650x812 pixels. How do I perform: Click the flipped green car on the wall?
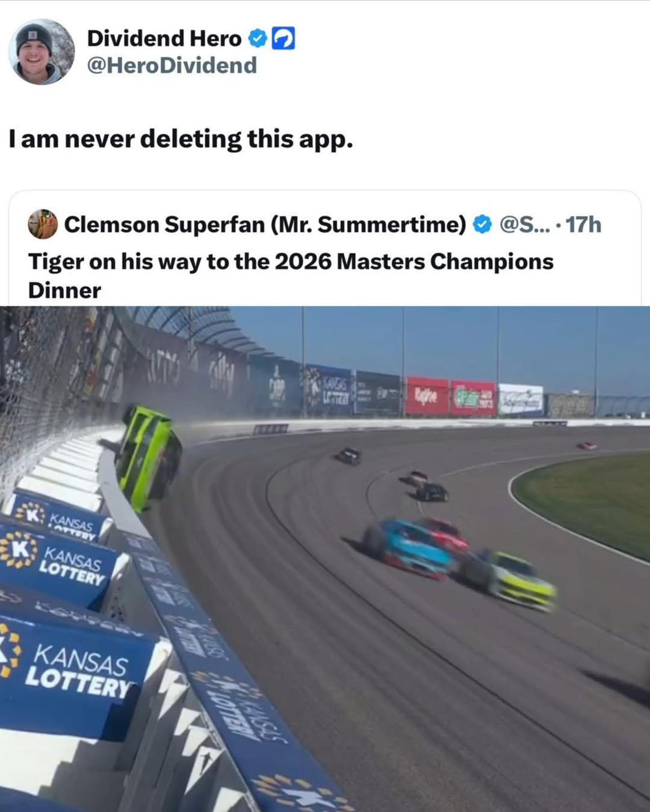pyautogui.click(x=149, y=457)
